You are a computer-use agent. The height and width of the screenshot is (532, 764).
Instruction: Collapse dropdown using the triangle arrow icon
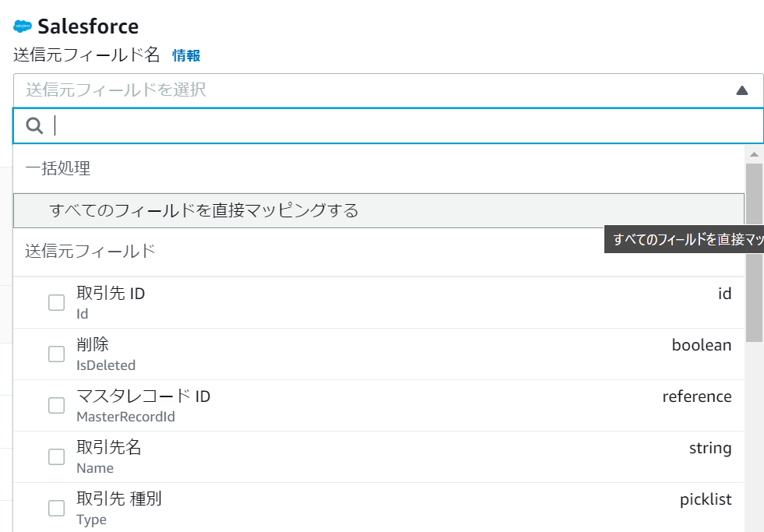click(x=741, y=90)
